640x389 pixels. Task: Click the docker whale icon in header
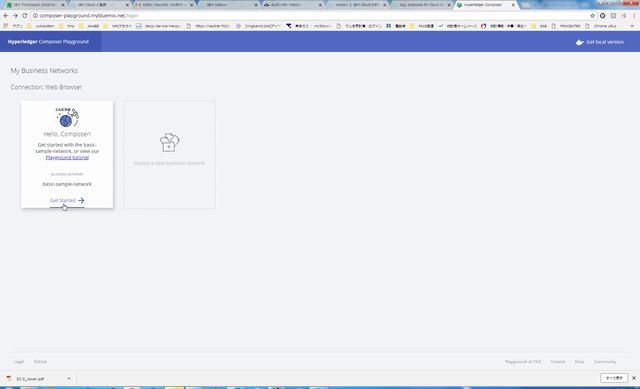tap(579, 42)
